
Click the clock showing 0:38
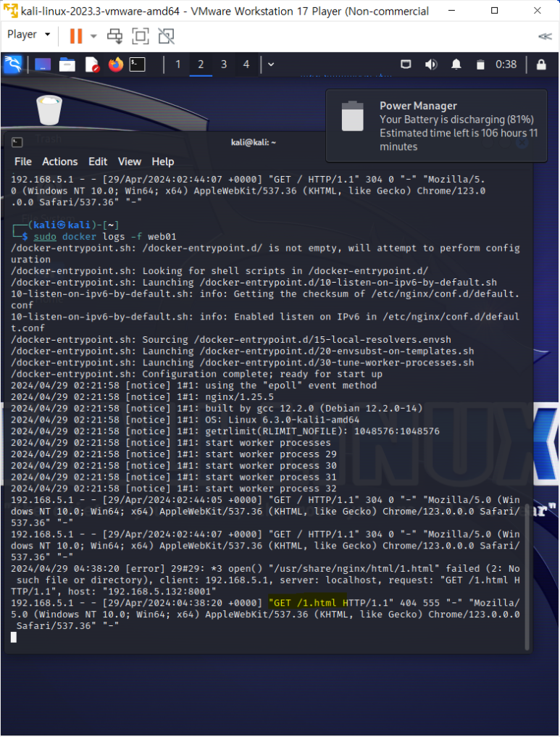tap(506, 64)
